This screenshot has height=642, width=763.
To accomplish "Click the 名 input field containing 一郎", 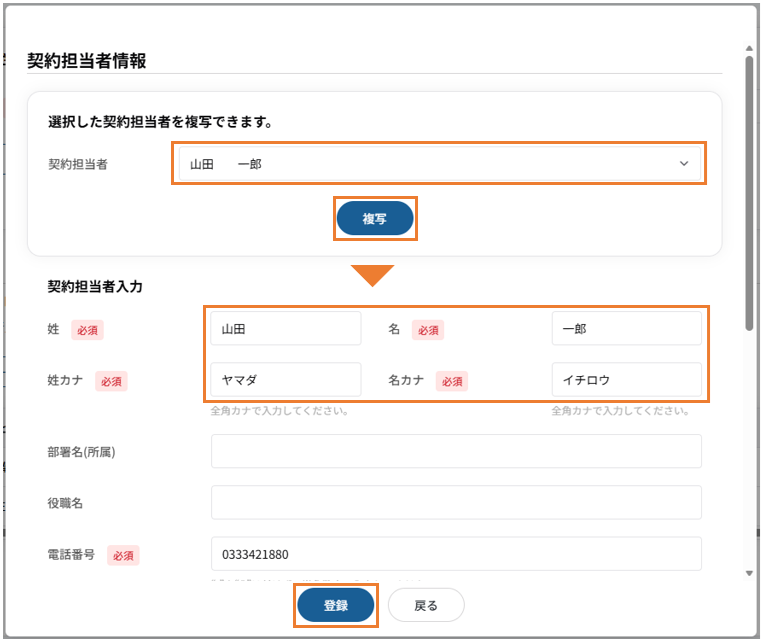I will 626,329.
